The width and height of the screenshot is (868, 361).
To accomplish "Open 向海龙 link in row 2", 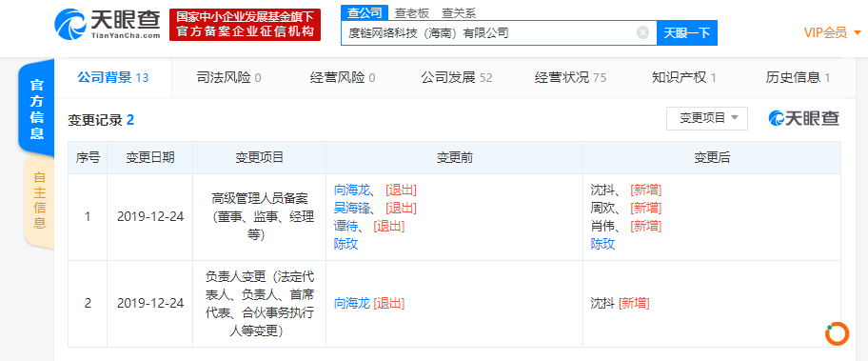I will [x=351, y=304].
